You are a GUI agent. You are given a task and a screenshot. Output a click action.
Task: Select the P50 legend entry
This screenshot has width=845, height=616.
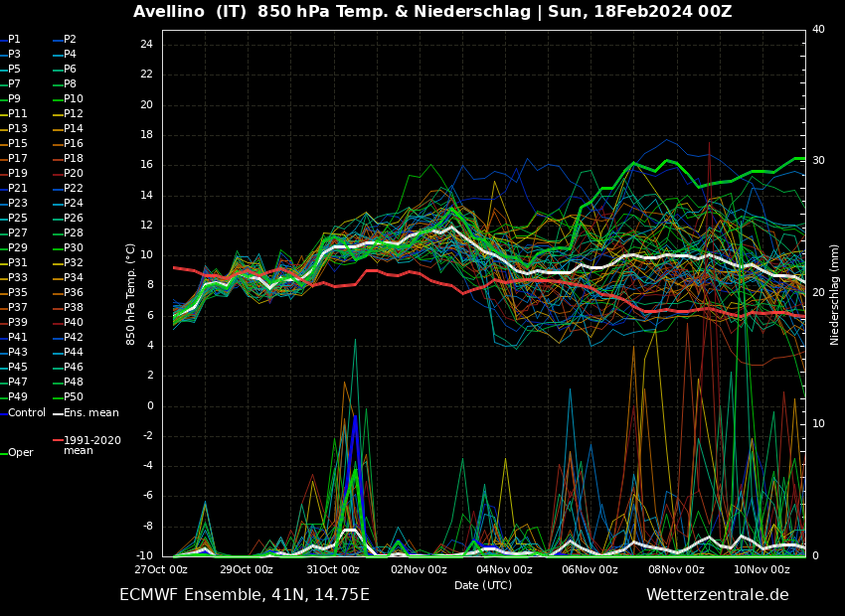coord(74,397)
